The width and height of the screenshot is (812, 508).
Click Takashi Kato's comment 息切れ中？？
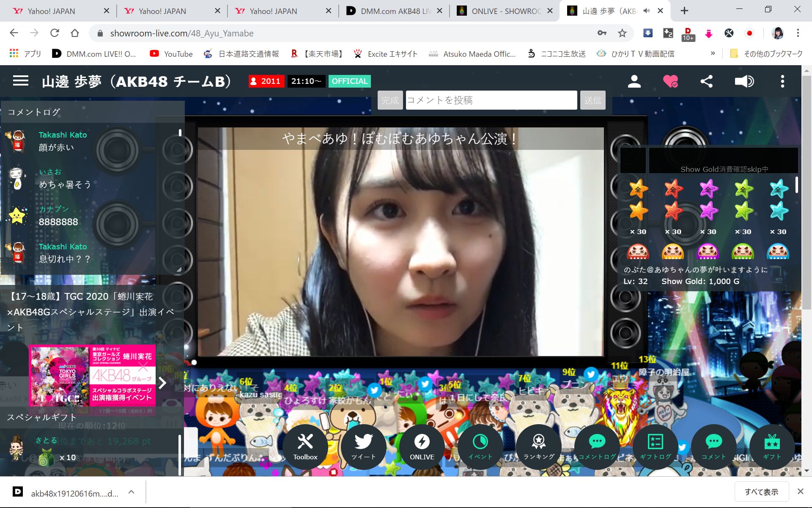(x=65, y=259)
